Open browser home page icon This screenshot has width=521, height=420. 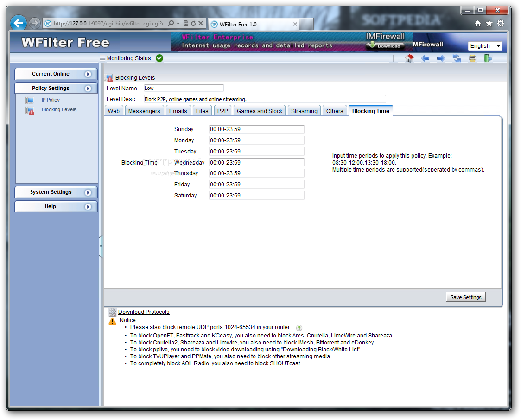pos(478,23)
